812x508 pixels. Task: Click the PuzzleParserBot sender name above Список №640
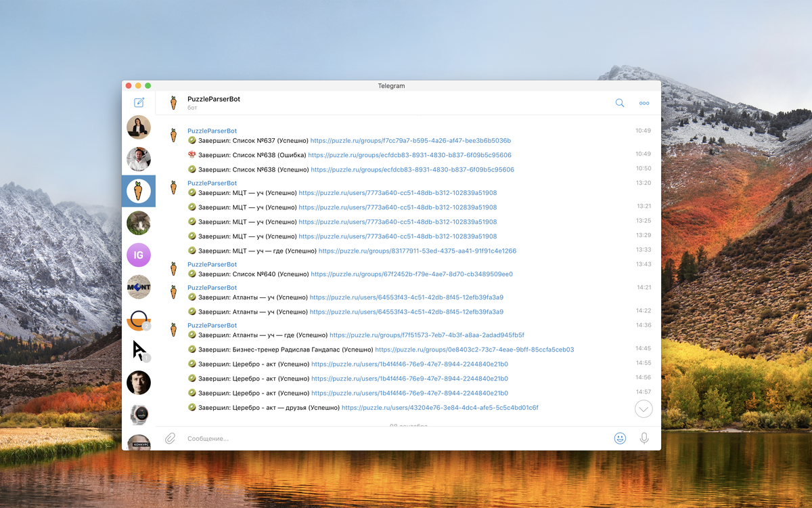pos(212,264)
